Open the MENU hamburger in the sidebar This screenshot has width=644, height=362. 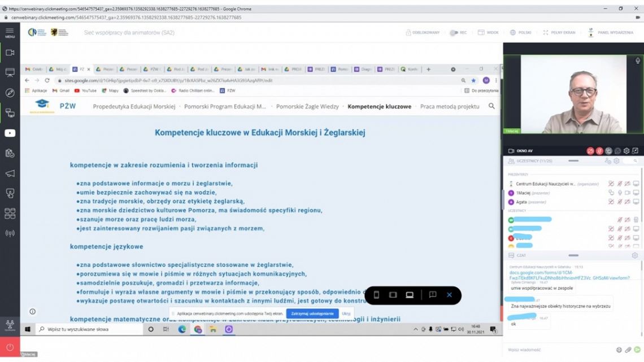pyautogui.click(x=10, y=32)
